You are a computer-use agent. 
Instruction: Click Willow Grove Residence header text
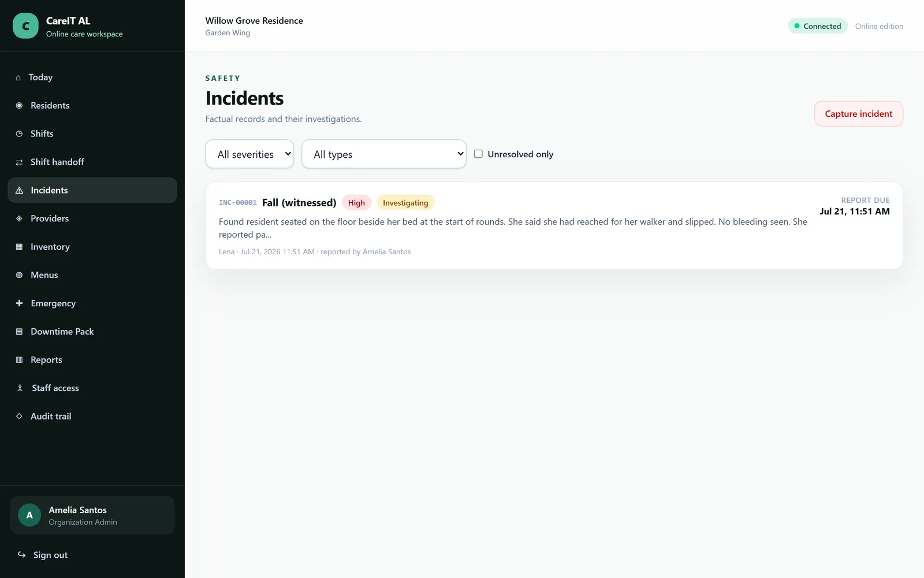254,21
